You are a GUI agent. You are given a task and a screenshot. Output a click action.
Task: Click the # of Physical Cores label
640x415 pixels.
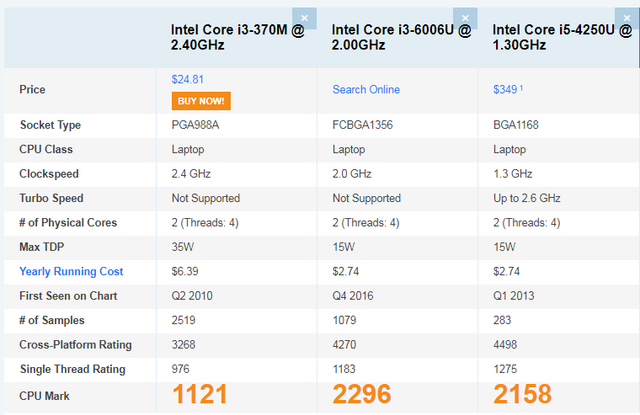pos(68,223)
